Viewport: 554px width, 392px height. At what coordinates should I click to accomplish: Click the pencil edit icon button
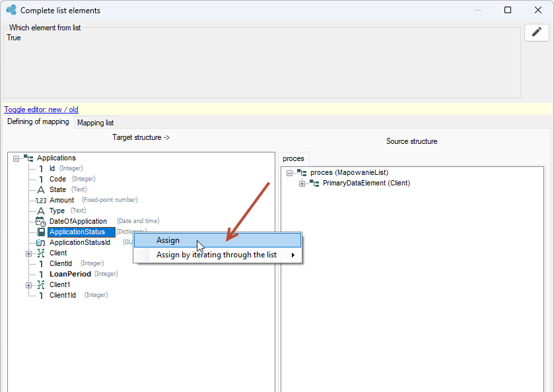[536, 32]
